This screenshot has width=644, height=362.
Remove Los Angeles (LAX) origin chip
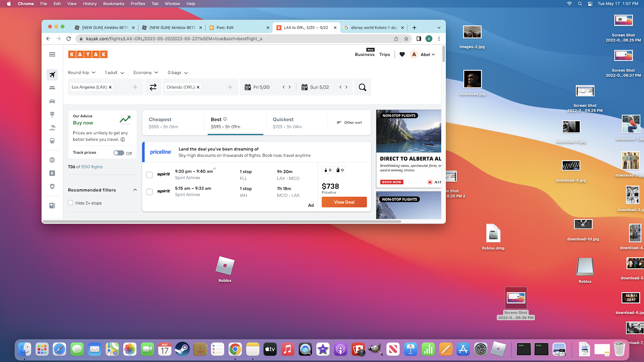click(x=110, y=87)
